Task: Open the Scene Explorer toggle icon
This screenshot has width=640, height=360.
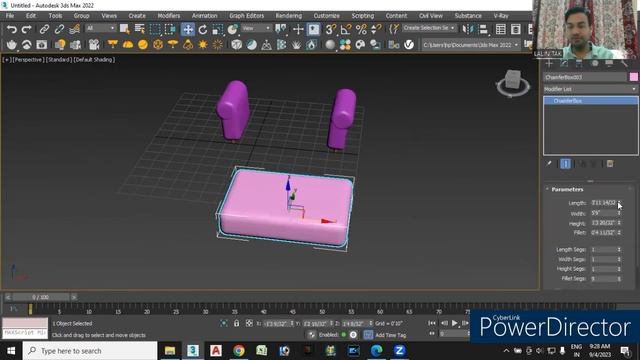Action: coord(501,29)
